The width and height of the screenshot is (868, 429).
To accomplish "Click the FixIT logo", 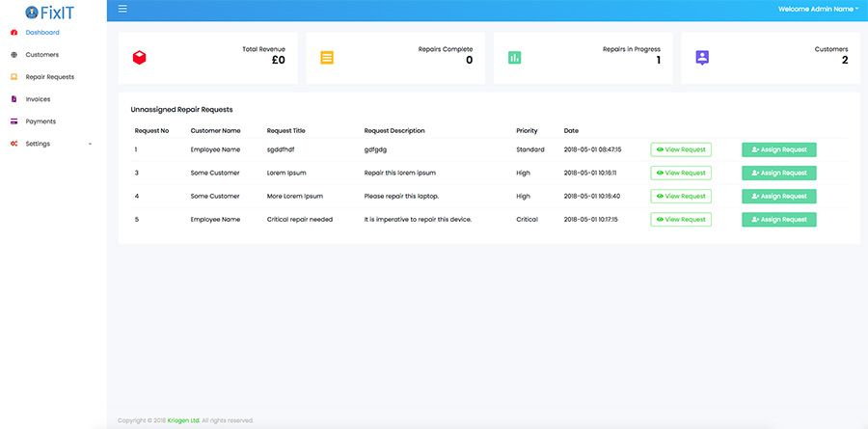I will [50, 13].
